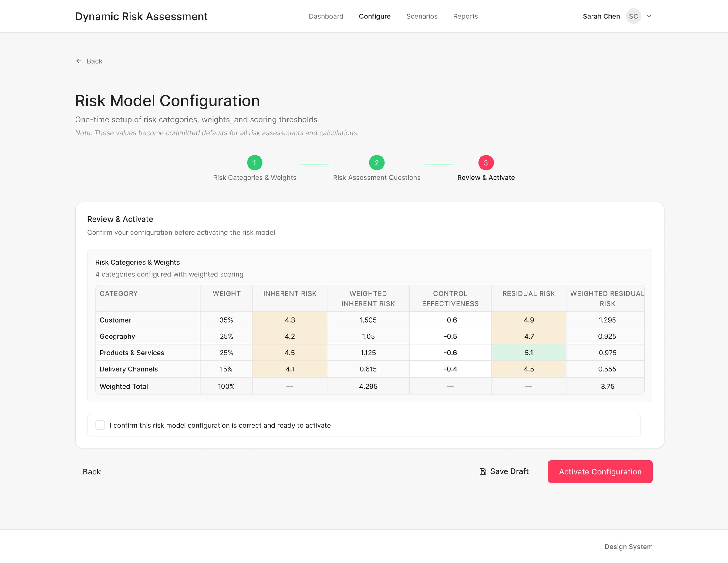Select step 3 Review & Activate circle
The image size is (728, 563).
tap(485, 163)
